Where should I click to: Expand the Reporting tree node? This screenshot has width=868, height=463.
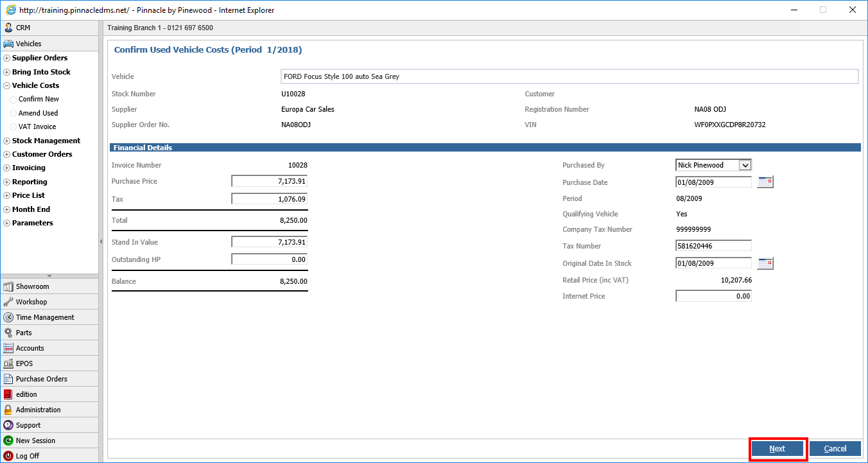(x=7, y=182)
